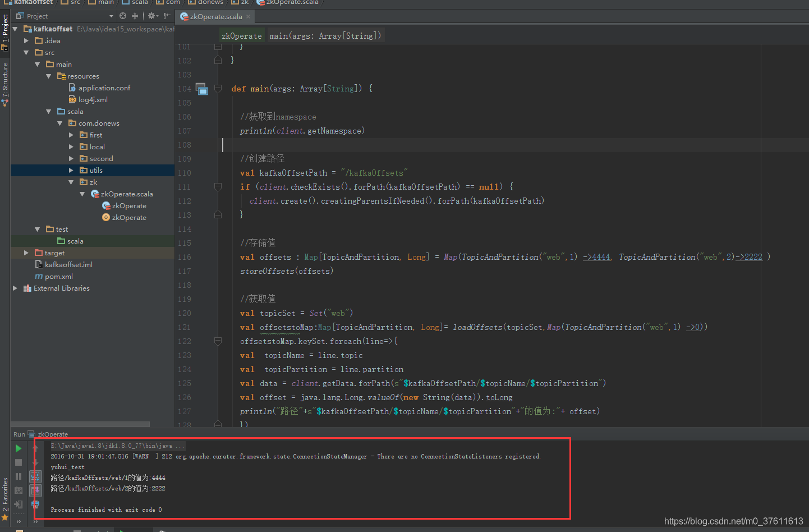The image size is (809, 532).
Task: Click the ->0 underlined code at line 121
Action: [x=692, y=327]
